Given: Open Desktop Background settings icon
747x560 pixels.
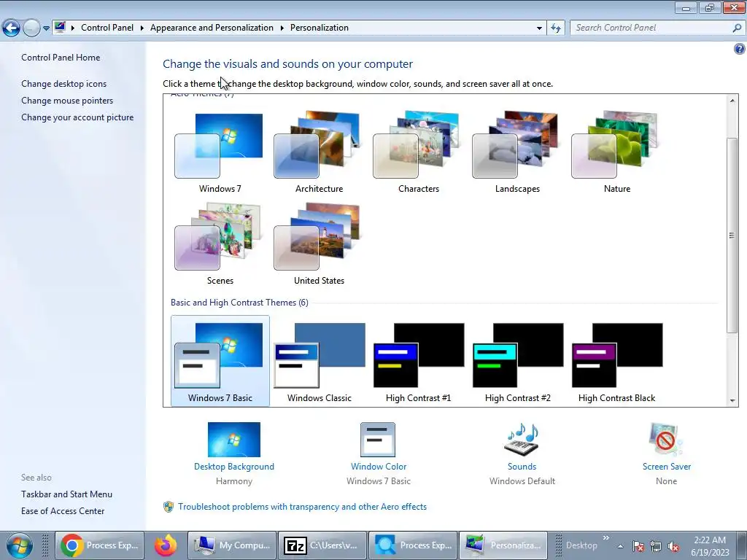Looking at the screenshot, I should click(234, 440).
